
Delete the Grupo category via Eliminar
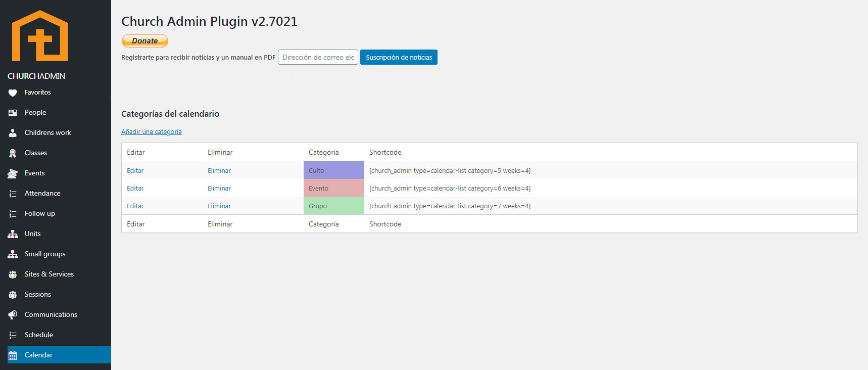pyautogui.click(x=219, y=206)
